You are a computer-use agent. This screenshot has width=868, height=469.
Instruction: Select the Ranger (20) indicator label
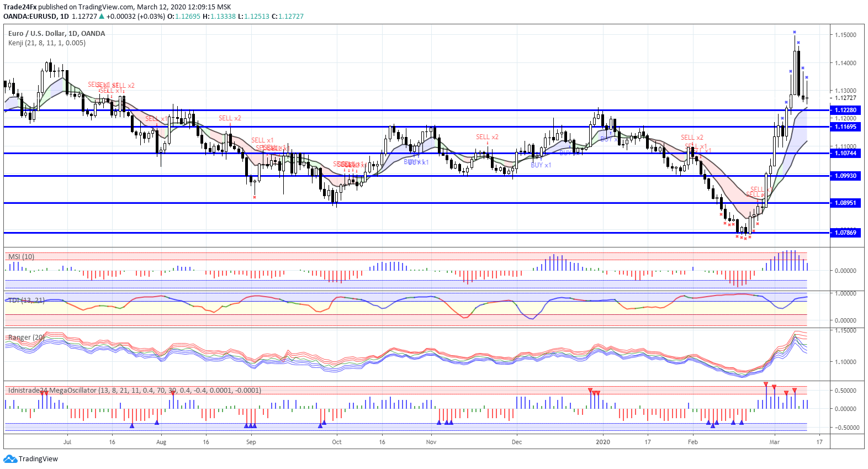click(27, 338)
